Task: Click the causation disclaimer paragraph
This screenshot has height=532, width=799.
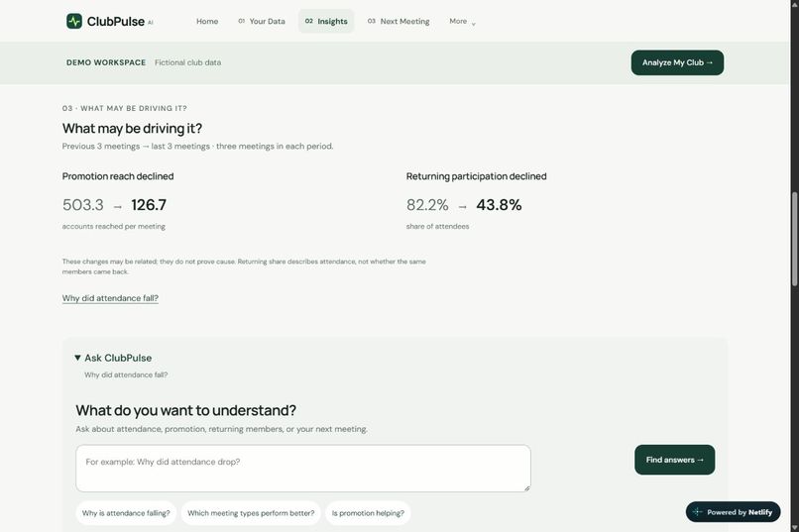Action: click(244, 266)
